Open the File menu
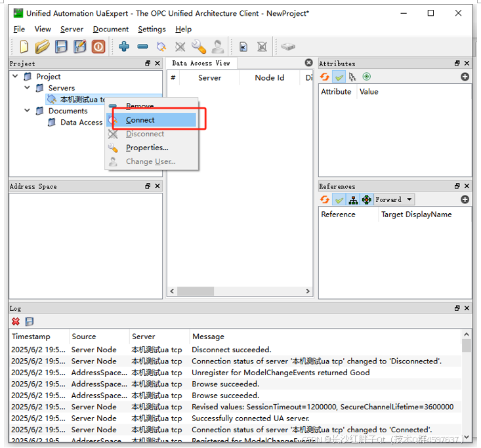 tap(19, 29)
